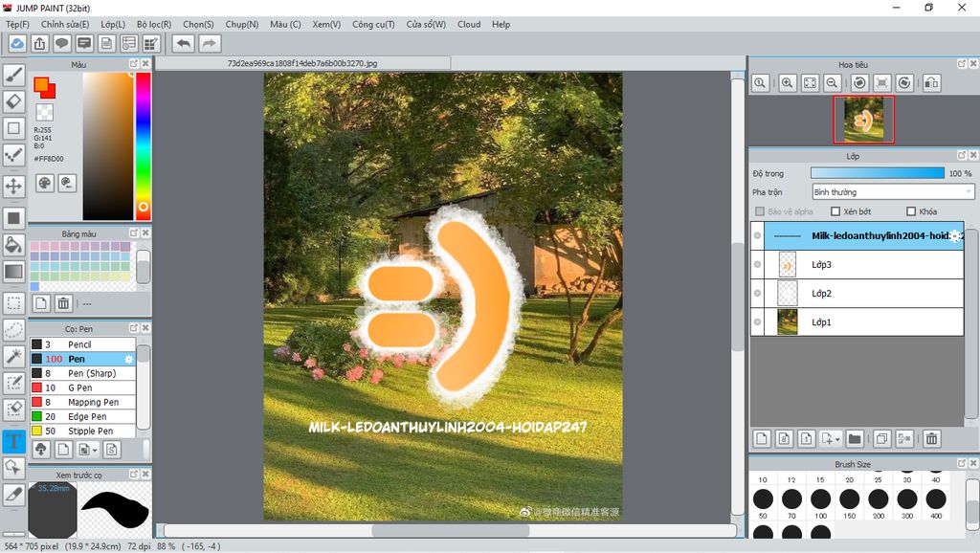980x553 pixels.
Task: Click the cloud save icon in toolbar
Action: click(17, 44)
